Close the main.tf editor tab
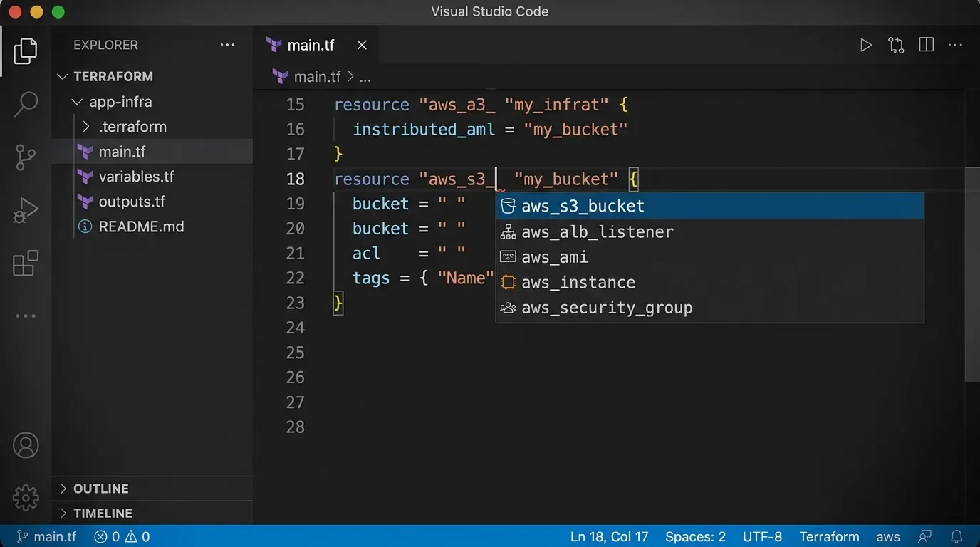980x547 pixels. click(362, 46)
